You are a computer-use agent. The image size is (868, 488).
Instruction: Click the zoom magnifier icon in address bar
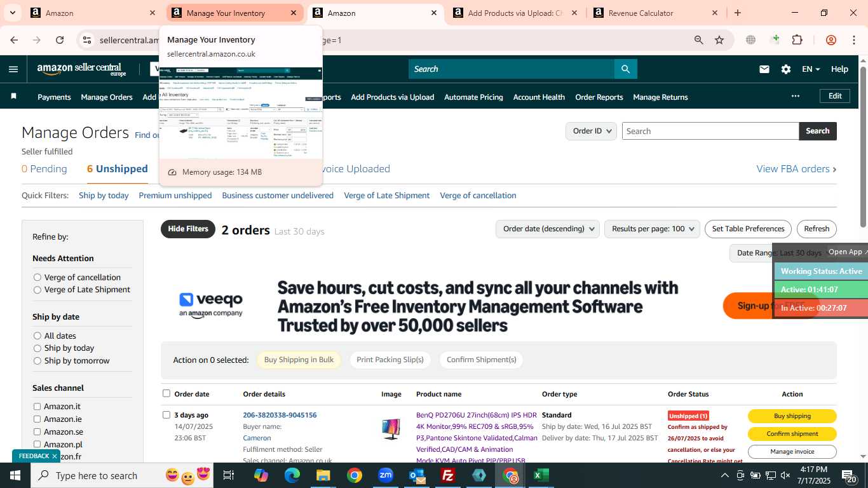699,40
